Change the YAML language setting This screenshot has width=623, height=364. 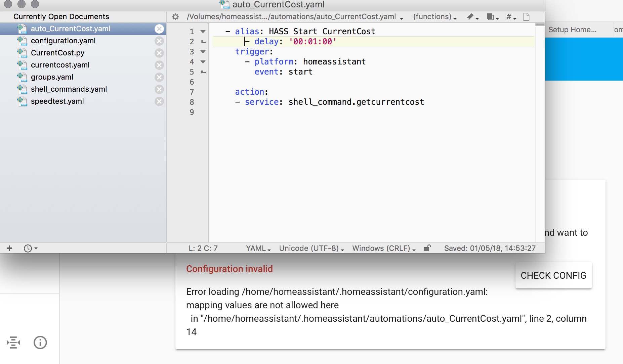point(258,248)
